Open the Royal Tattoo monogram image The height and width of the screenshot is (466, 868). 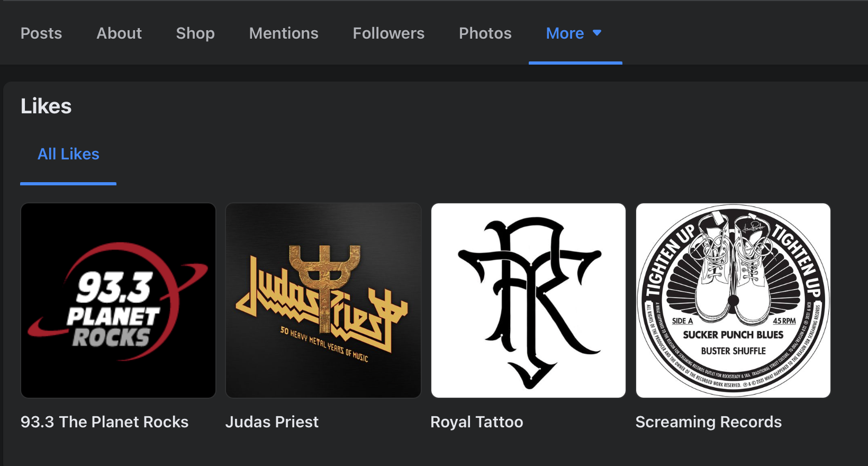click(x=528, y=300)
